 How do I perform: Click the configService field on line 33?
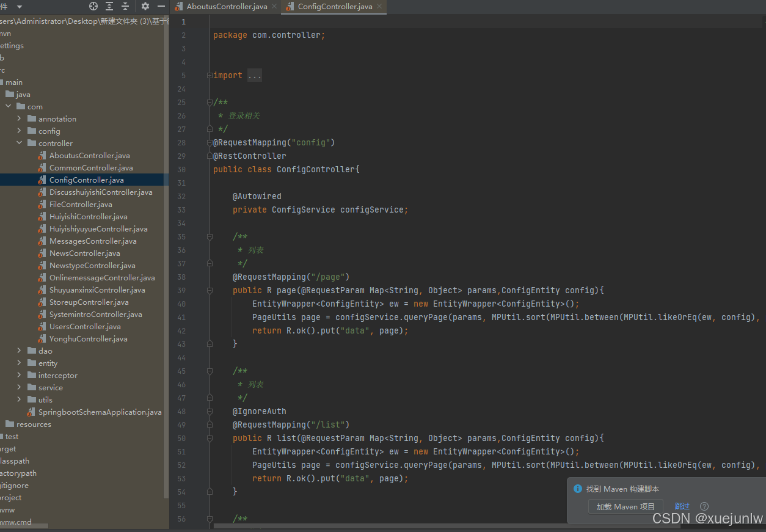pyautogui.click(x=372, y=210)
